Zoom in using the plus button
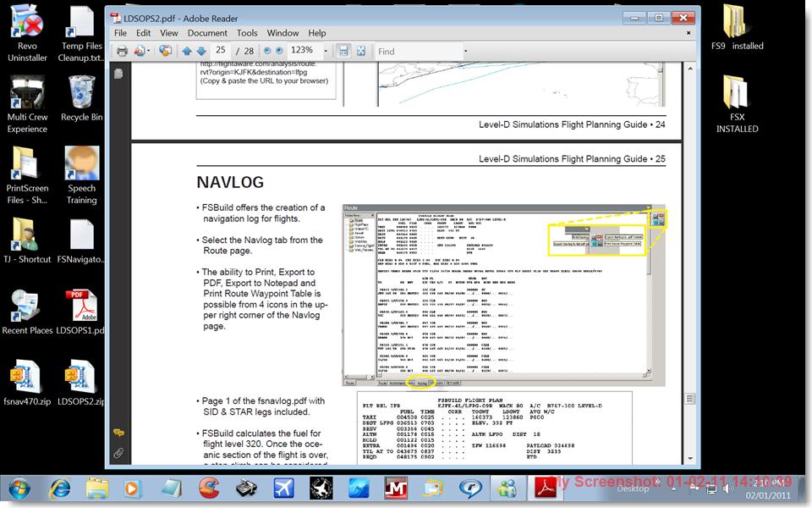812x508 pixels. [279, 51]
